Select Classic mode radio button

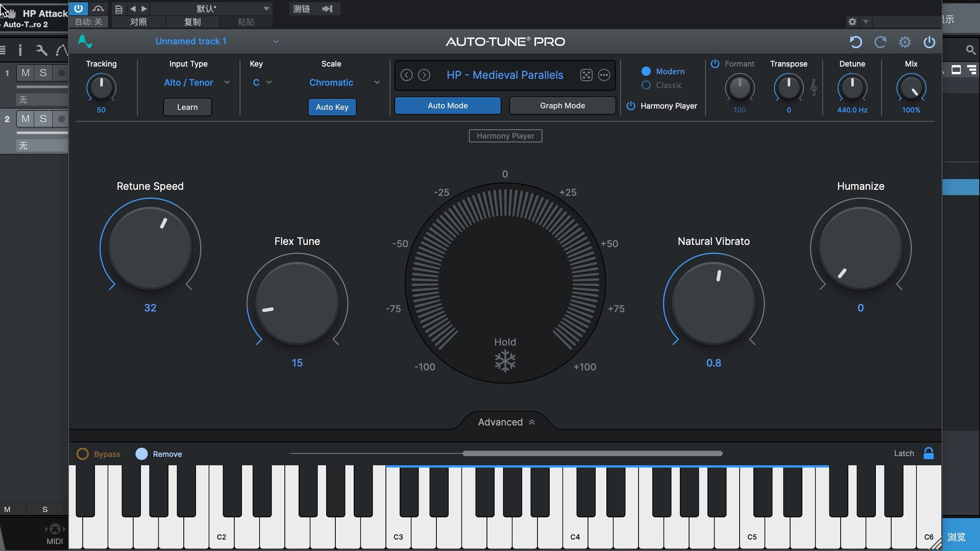tap(646, 85)
